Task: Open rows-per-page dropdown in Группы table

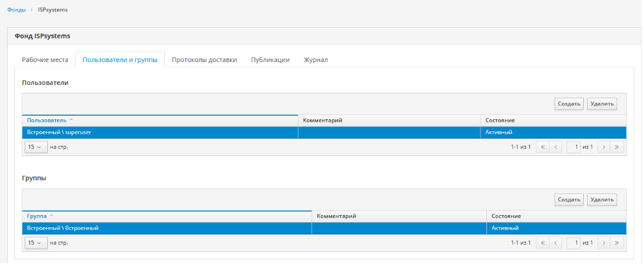Action: [x=36, y=243]
